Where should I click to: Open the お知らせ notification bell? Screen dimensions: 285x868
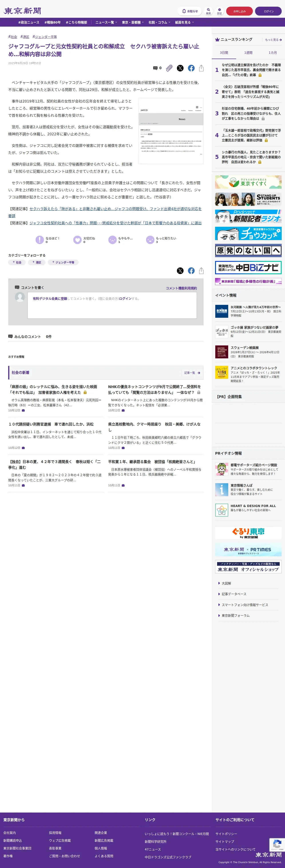[x=190, y=11]
